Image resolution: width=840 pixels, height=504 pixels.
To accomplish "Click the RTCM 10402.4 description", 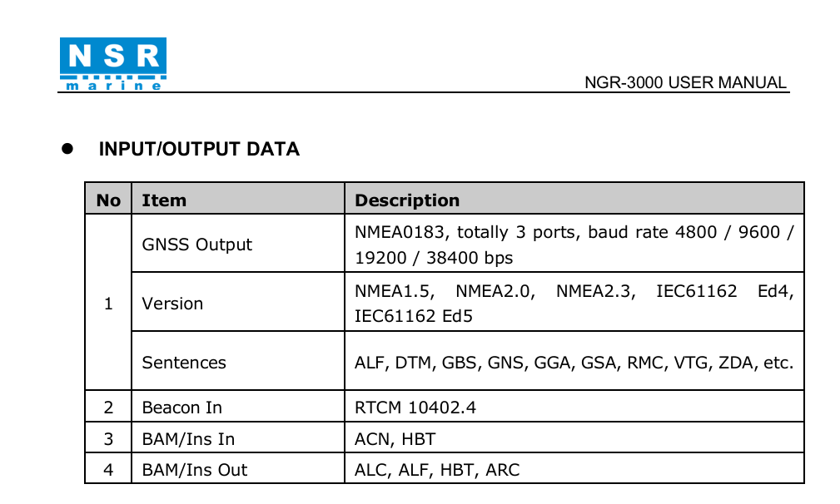I will point(415,408).
